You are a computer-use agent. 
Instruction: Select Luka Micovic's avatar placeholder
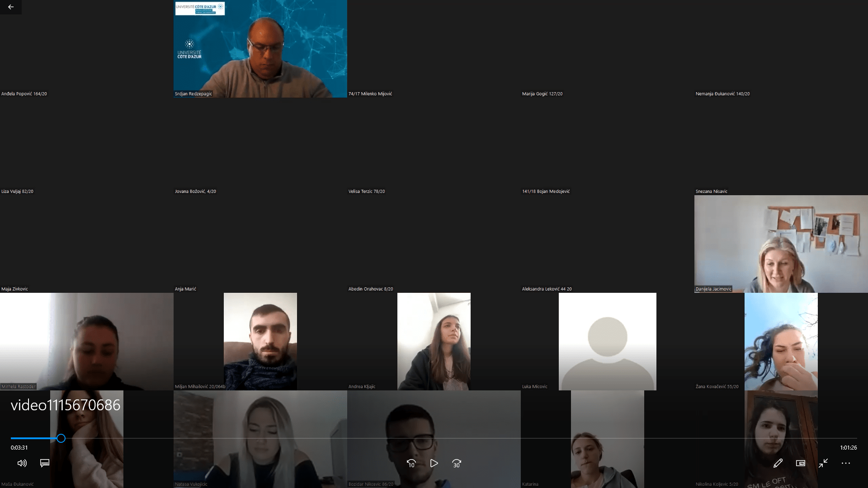pyautogui.click(x=608, y=342)
